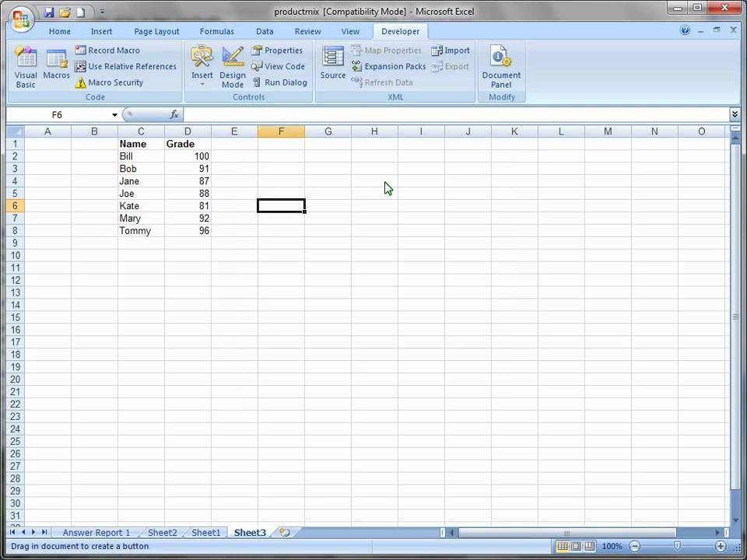Switch to Sheet2 tab
The image size is (747, 560).
pyautogui.click(x=162, y=532)
